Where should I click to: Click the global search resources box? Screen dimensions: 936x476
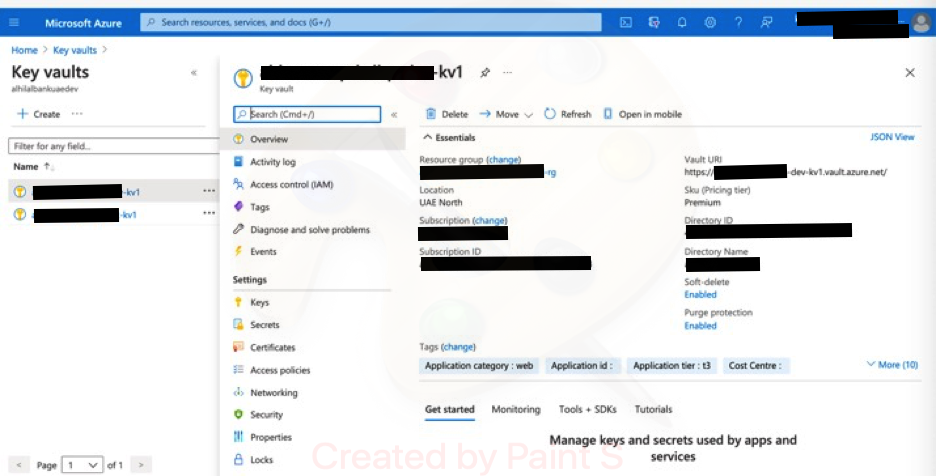click(x=371, y=23)
